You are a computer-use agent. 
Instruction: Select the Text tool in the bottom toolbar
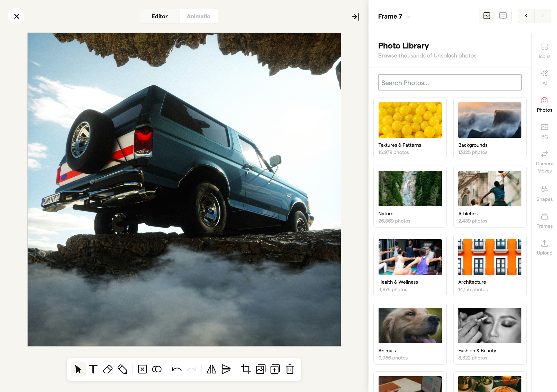93,369
